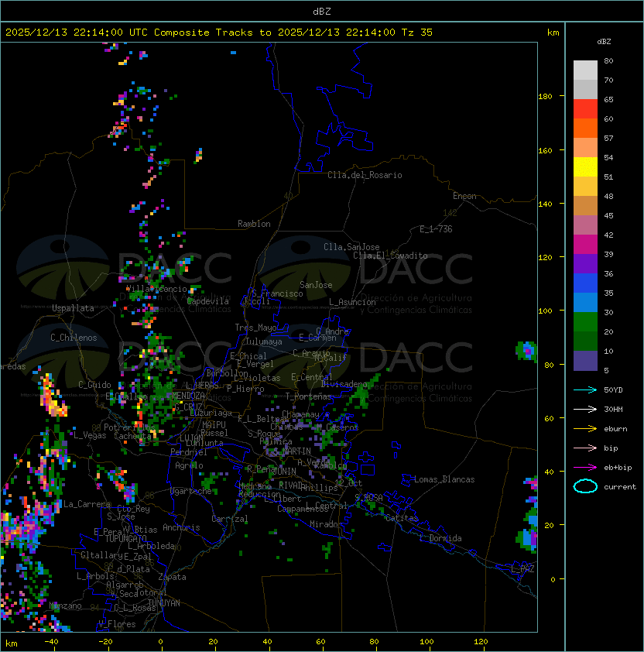Click the 5 dBZ dark purple swatch
The width and height of the screenshot is (644, 652).
coord(585,361)
